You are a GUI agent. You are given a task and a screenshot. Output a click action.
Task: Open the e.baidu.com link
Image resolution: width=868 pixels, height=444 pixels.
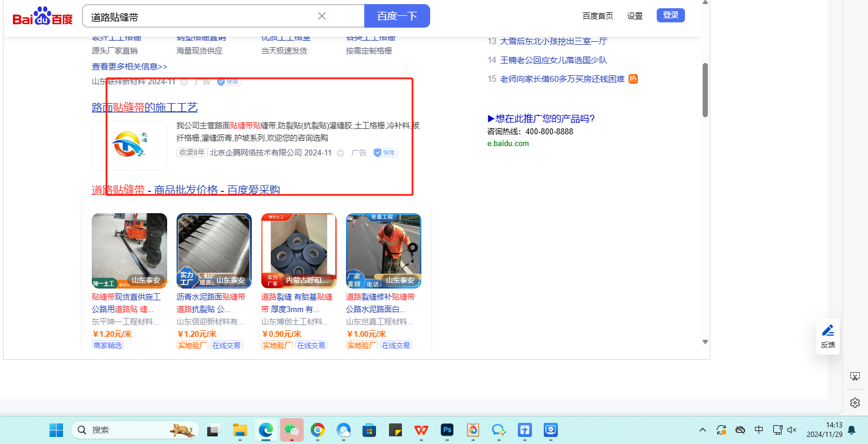point(508,143)
